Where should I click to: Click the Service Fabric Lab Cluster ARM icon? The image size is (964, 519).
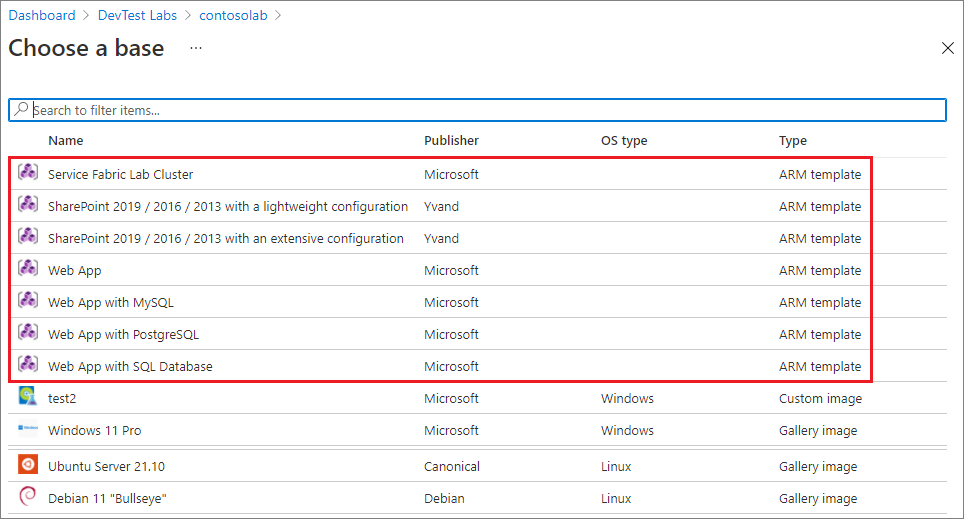28,172
